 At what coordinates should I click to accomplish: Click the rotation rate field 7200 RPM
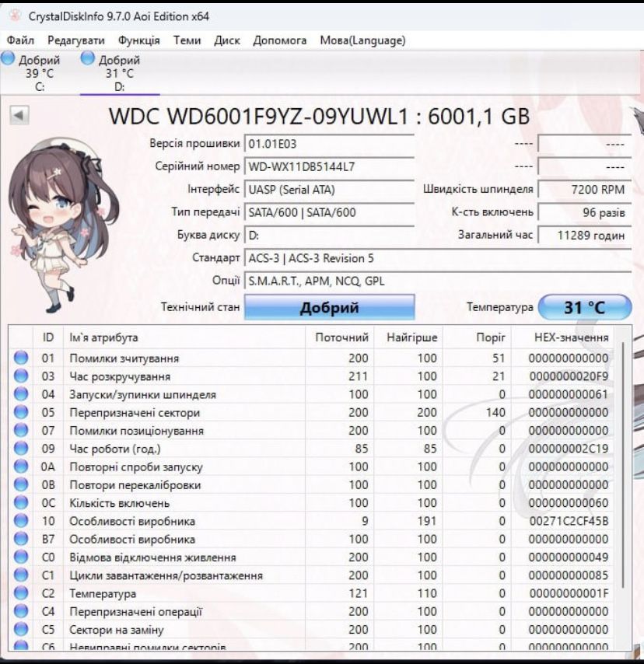click(x=585, y=190)
